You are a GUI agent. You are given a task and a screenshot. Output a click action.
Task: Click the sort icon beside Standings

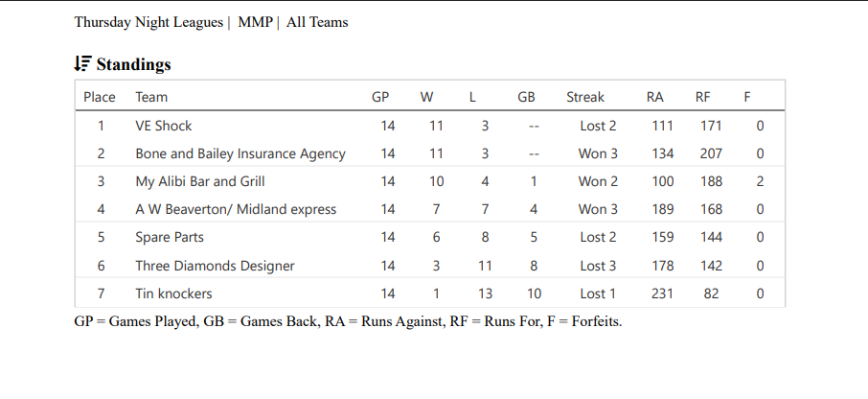click(82, 64)
